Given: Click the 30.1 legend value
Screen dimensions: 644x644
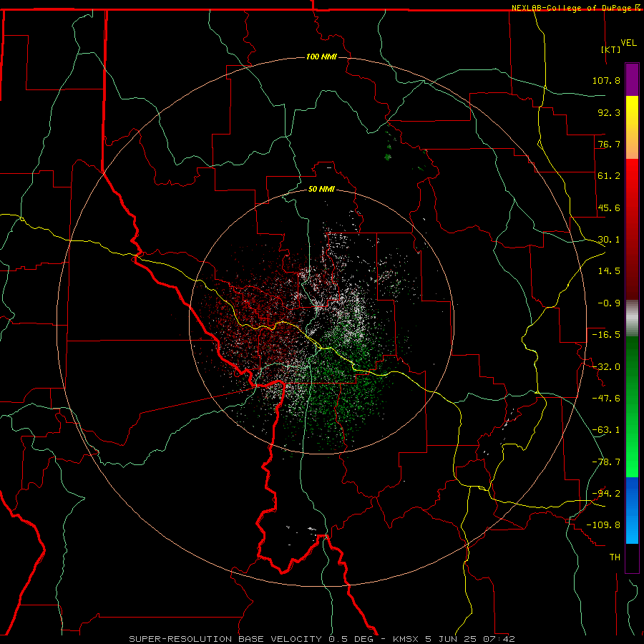Looking at the screenshot, I should [609, 240].
